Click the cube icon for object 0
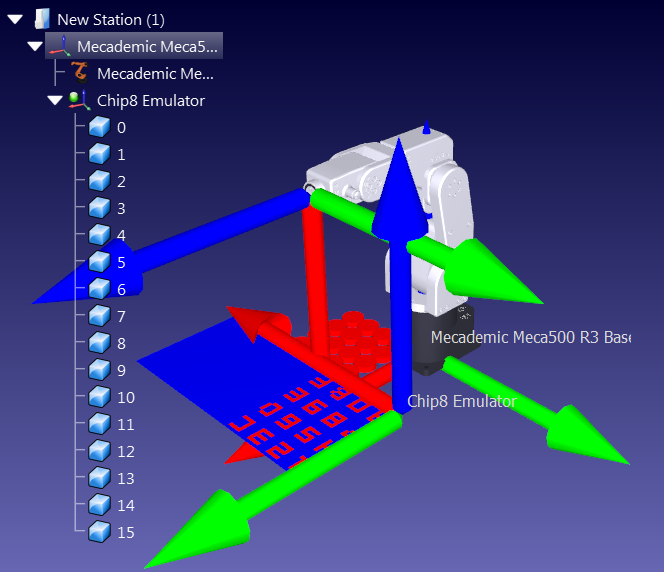The height and width of the screenshot is (572, 664). [98, 127]
